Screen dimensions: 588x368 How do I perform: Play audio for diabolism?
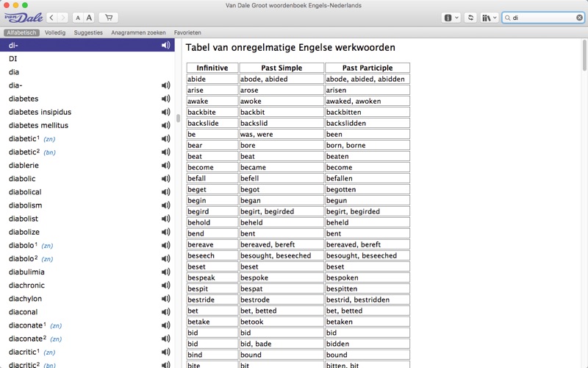[x=166, y=205]
